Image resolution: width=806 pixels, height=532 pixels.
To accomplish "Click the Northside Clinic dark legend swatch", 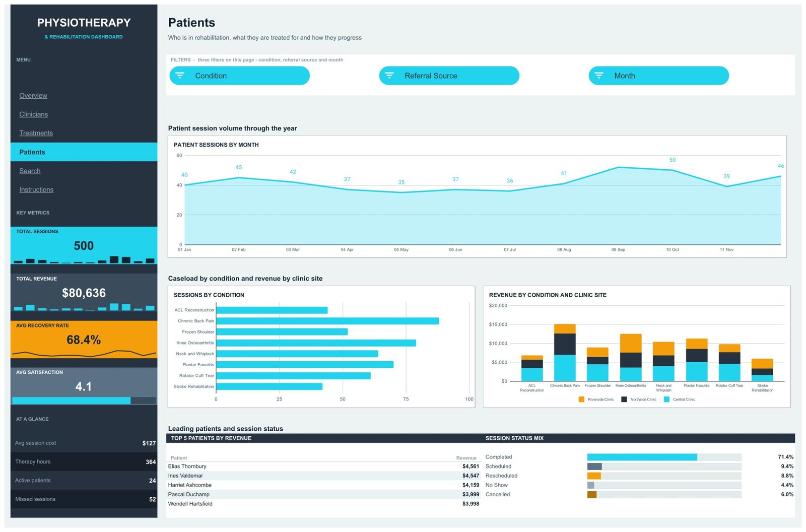I will pyautogui.click(x=624, y=400).
